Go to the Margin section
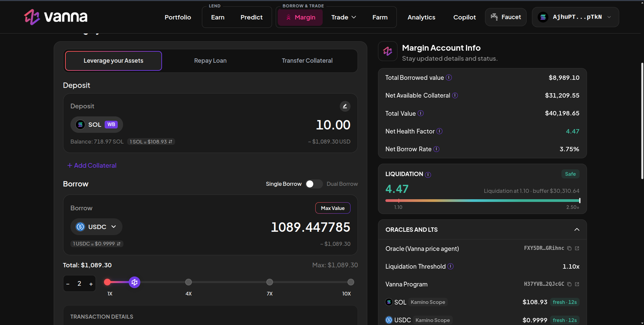Screen dimensions: 644x325 pyautogui.click(x=300, y=17)
